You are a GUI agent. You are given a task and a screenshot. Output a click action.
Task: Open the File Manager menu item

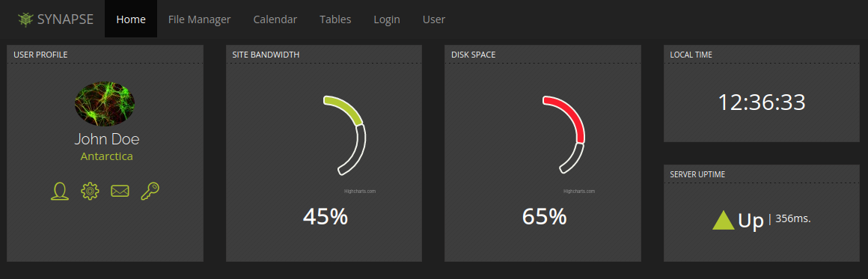click(199, 19)
